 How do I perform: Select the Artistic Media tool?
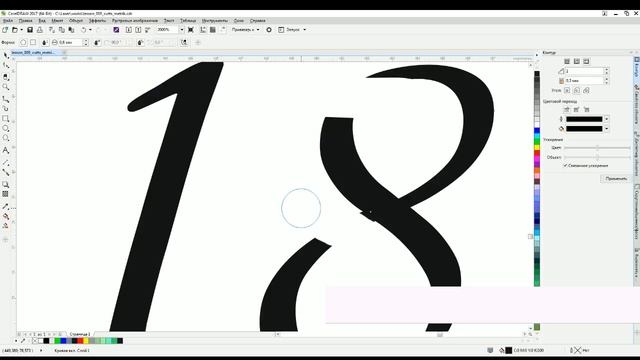(6, 109)
